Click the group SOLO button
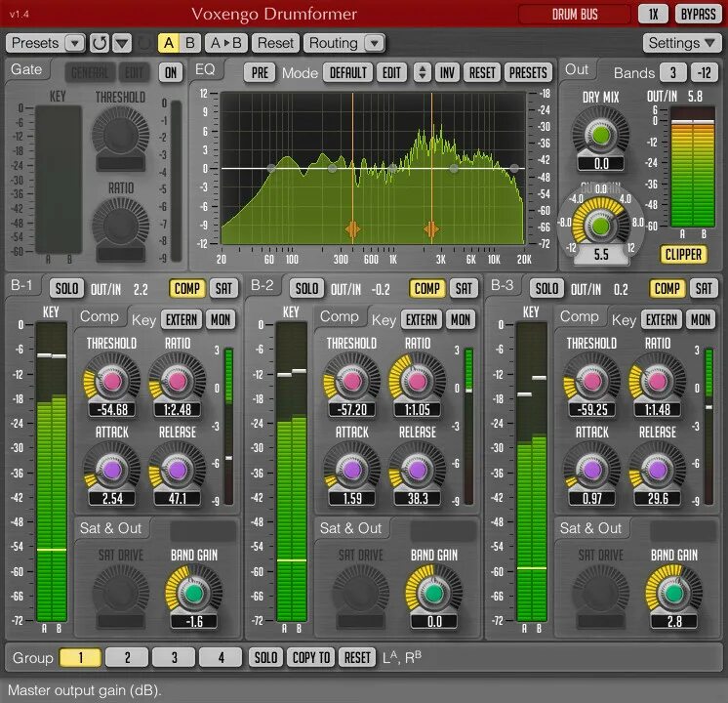 pyautogui.click(x=265, y=657)
